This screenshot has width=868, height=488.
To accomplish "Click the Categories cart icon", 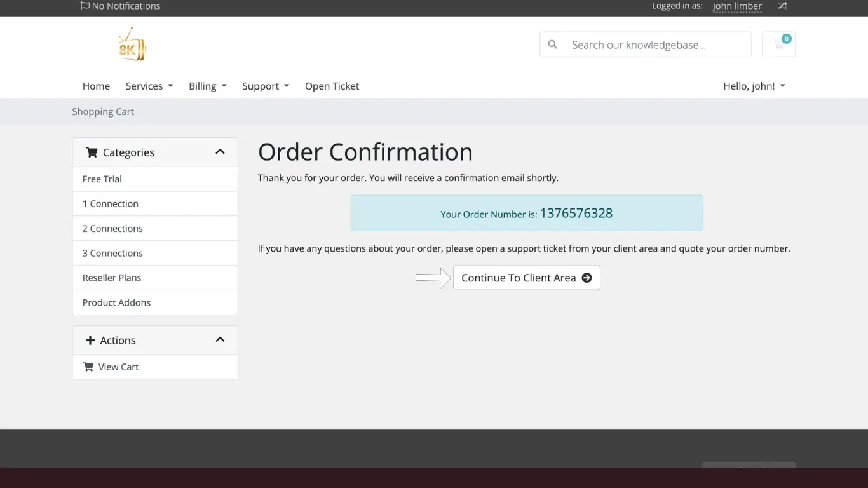I will tap(92, 152).
